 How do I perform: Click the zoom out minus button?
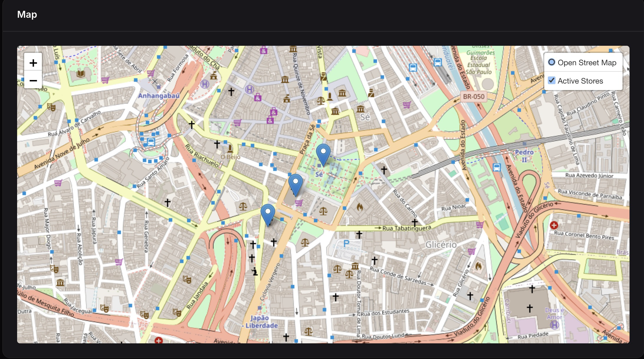(33, 80)
